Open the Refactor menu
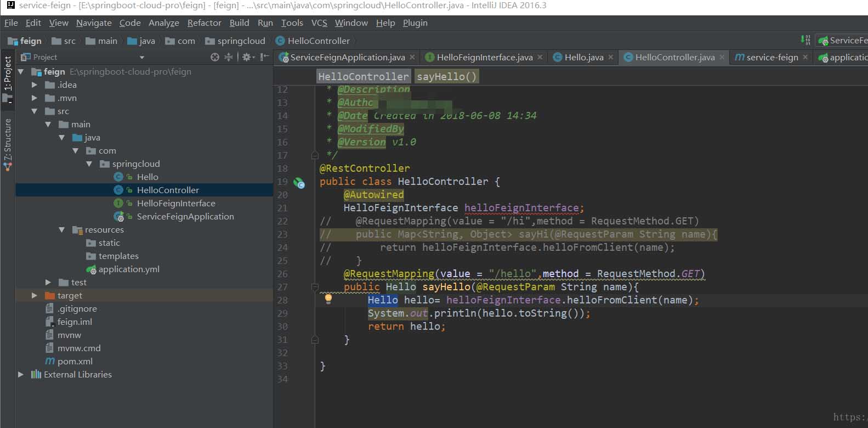 204,22
